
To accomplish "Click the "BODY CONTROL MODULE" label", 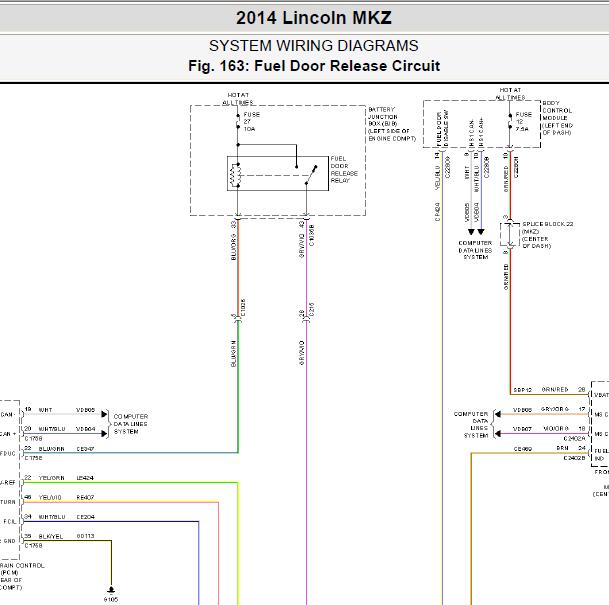I will 557,110.
